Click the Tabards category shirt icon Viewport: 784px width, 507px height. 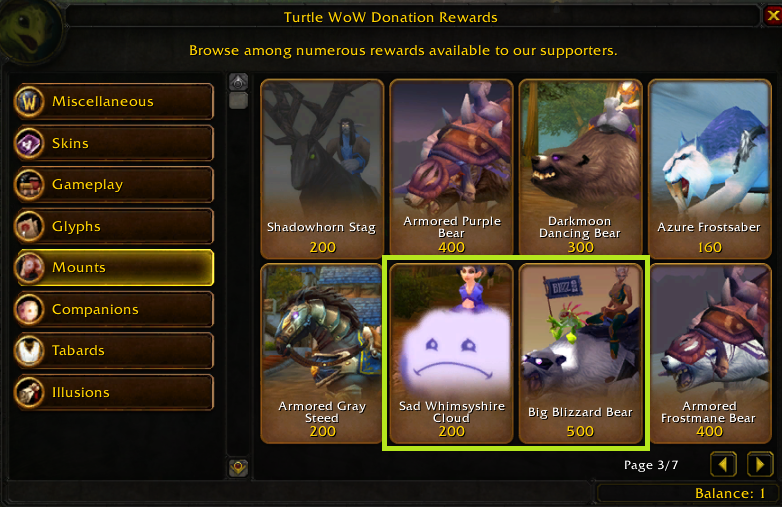[x=29, y=350]
